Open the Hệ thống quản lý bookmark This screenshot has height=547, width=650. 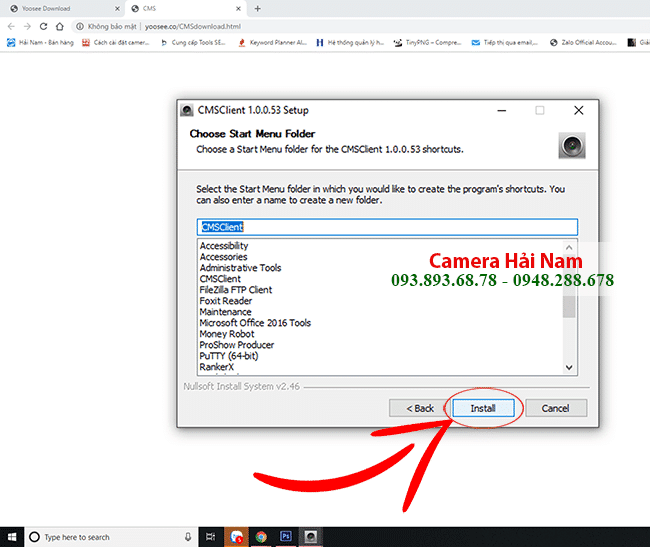pyautogui.click(x=350, y=42)
